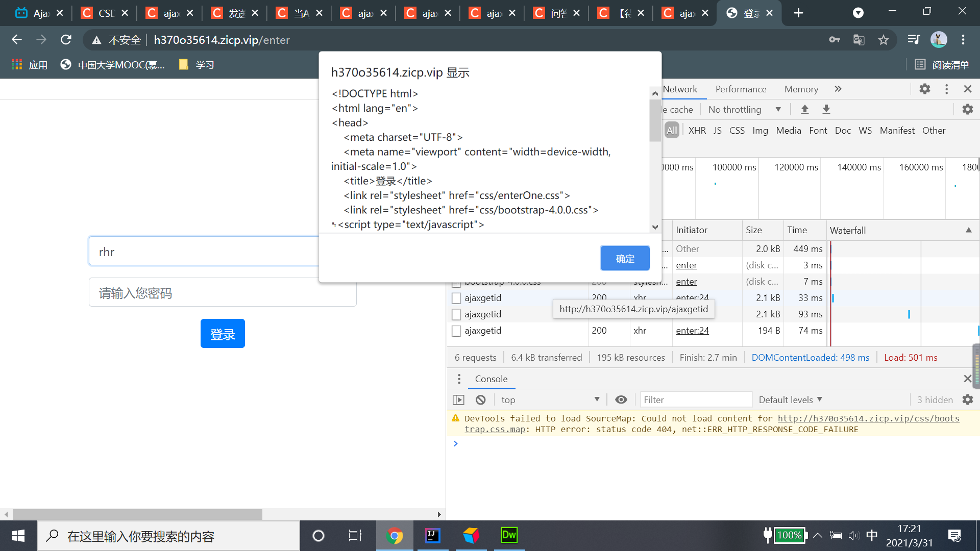Select the XHR filter type
980x551 pixels.
pyautogui.click(x=697, y=131)
